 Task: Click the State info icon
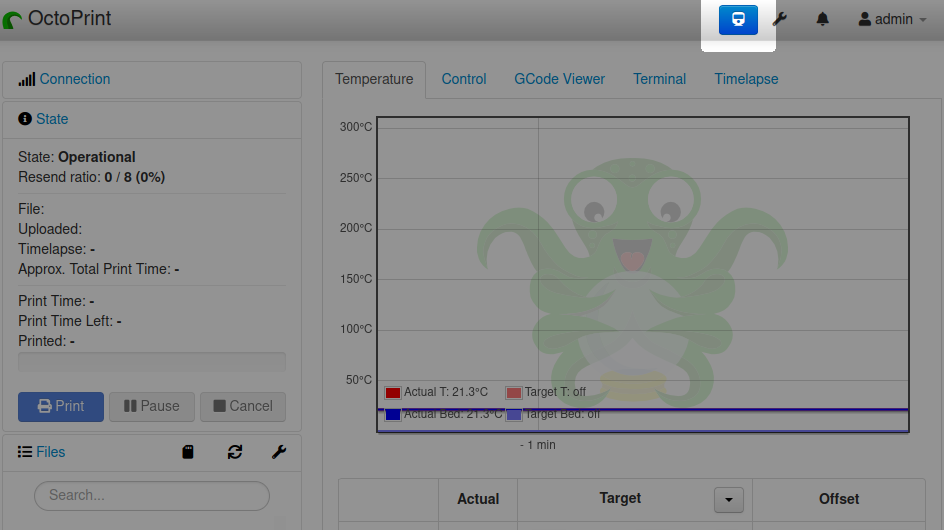pos(25,119)
